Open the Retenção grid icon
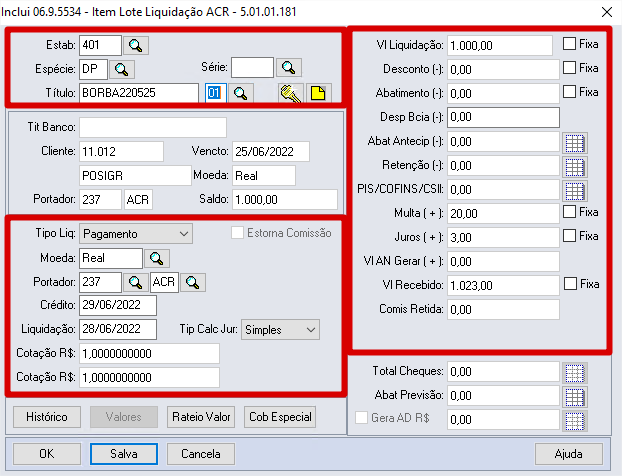This screenshot has width=622, height=476. click(x=574, y=167)
